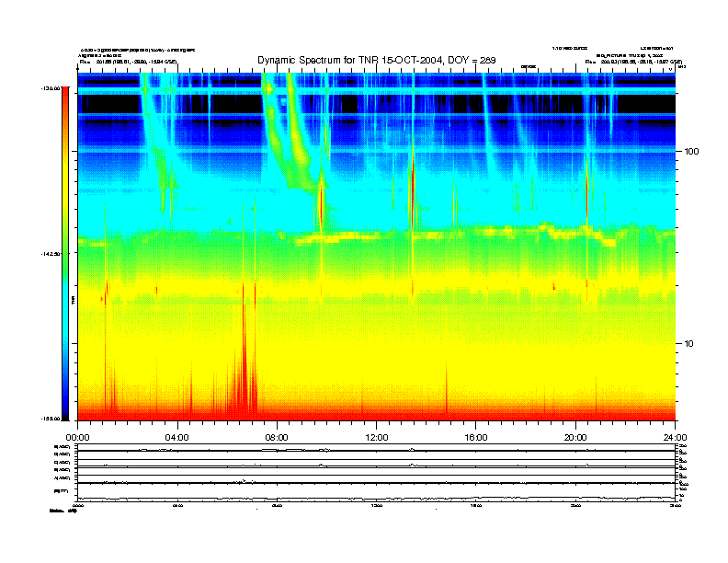Click the '12:00' time axis label
This screenshot has height=563, width=728.
(x=377, y=438)
